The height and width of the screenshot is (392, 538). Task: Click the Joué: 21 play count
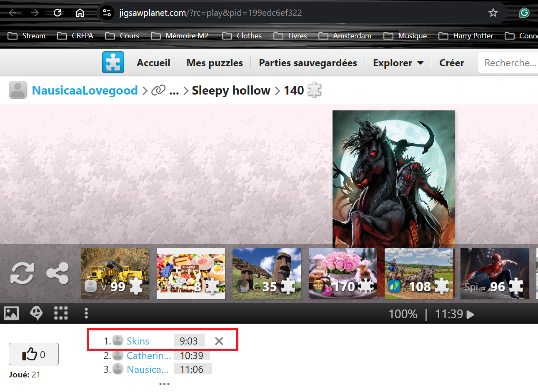click(25, 375)
